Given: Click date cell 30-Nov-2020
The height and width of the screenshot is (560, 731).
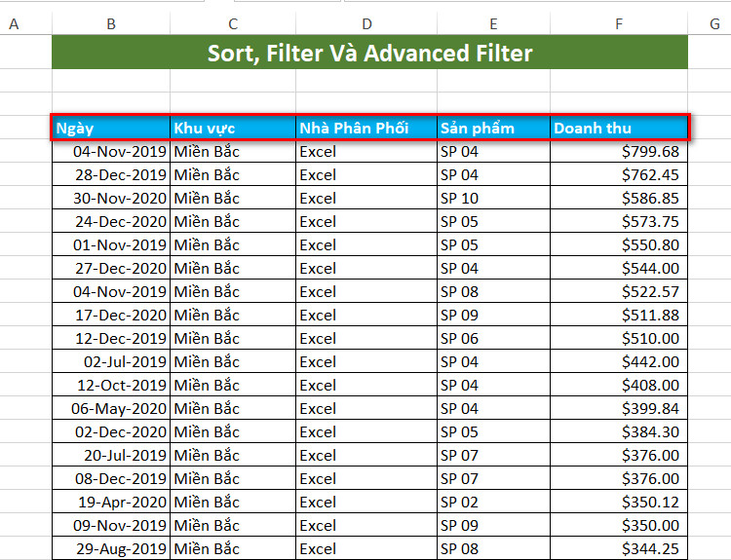Looking at the screenshot, I should tap(111, 198).
